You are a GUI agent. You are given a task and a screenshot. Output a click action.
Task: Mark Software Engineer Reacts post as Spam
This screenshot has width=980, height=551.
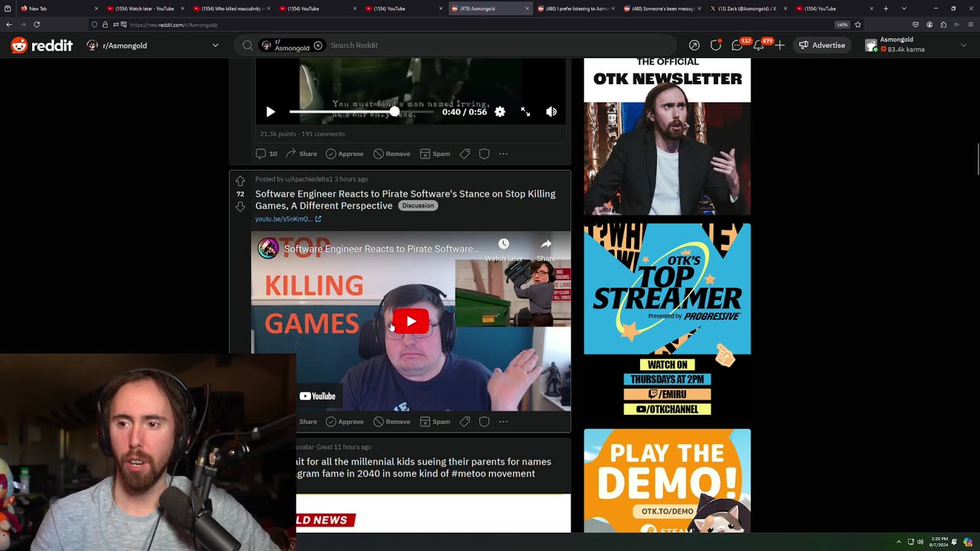click(435, 422)
